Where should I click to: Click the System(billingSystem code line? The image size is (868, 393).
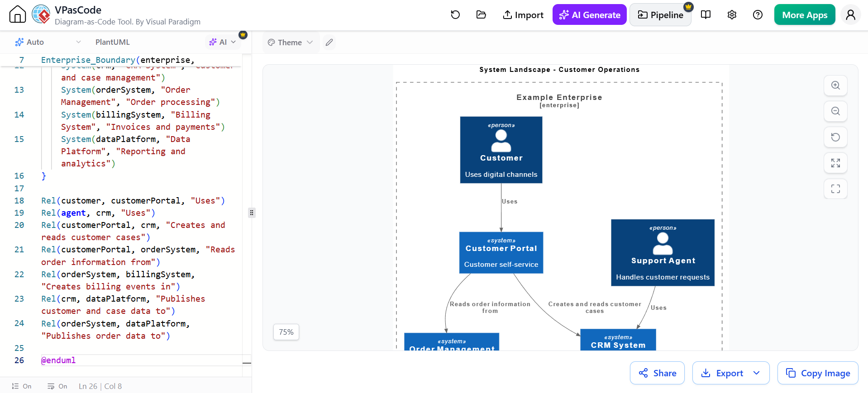(143, 121)
